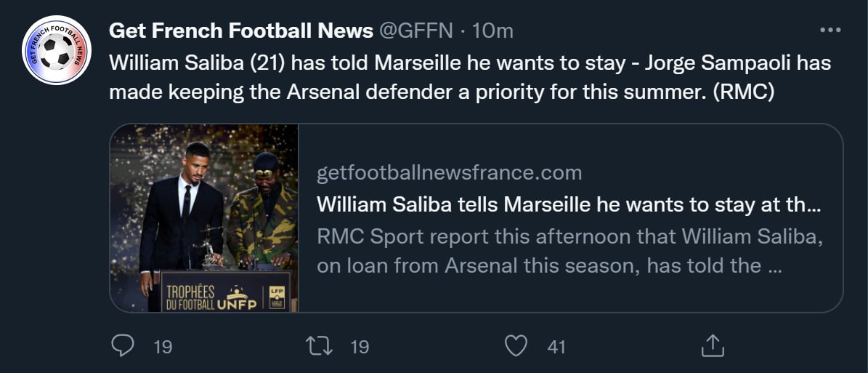Retweet this post using the retweet icon
The image size is (868, 373).
tap(320, 345)
